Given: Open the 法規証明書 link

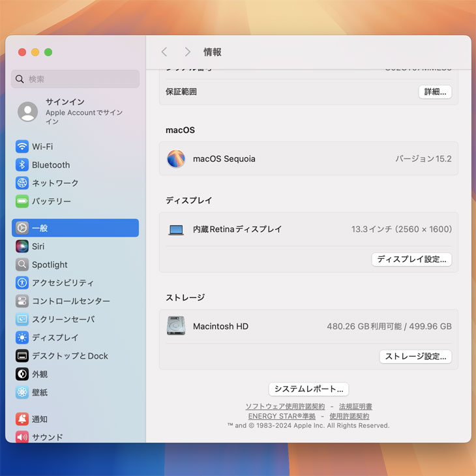Looking at the screenshot, I should tap(355, 406).
